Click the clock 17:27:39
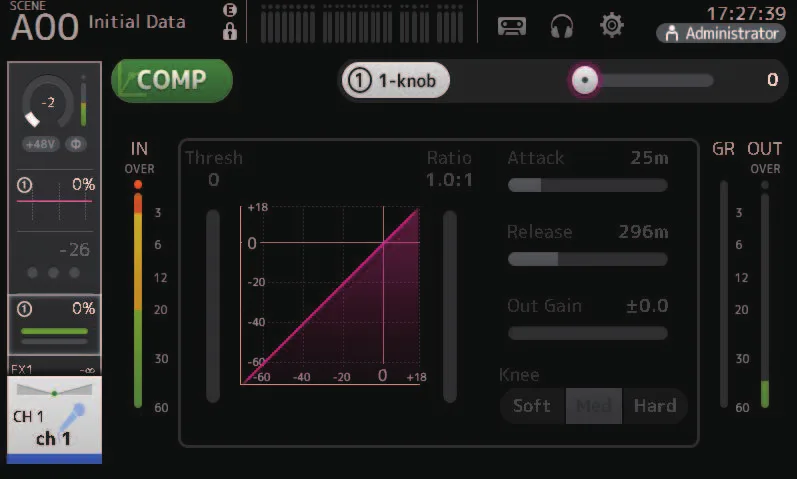Viewport: 797px width, 479px height. click(x=746, y=13)
